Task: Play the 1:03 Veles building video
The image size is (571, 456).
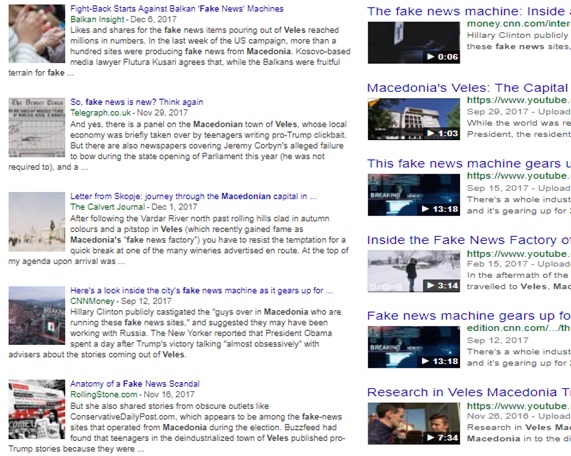Action: coord(414,119)
